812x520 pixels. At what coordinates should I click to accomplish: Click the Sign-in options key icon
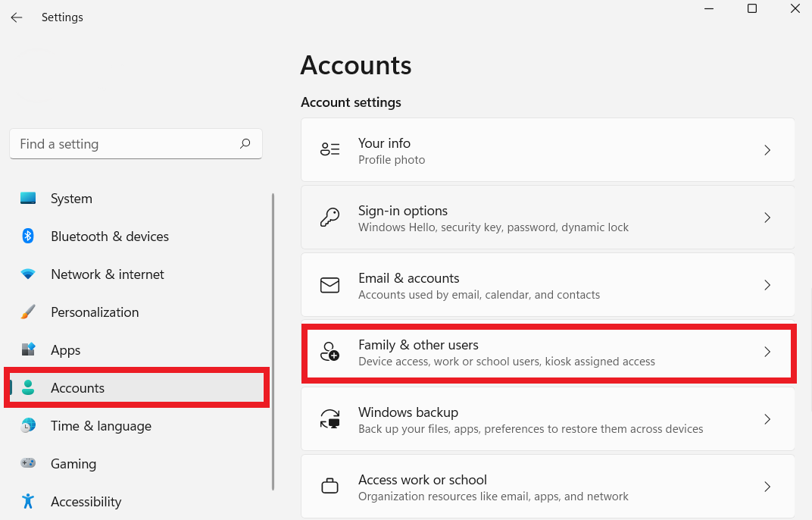(330, 218)
